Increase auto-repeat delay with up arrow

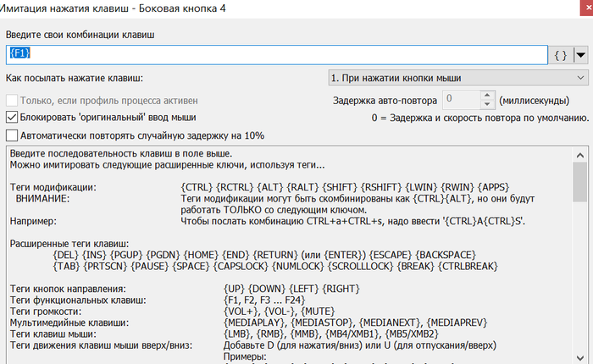point(487,95)
